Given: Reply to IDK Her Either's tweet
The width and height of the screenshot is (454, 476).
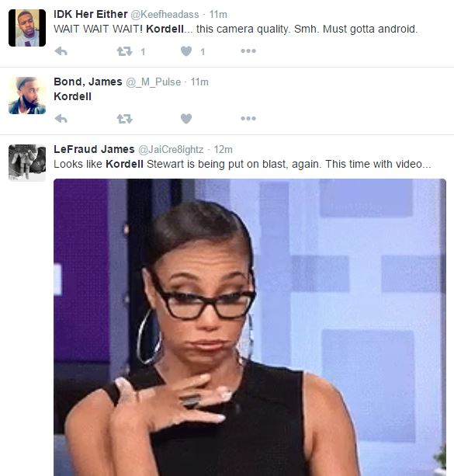Looking at the screenshot, I should click(x=61, y=51).
